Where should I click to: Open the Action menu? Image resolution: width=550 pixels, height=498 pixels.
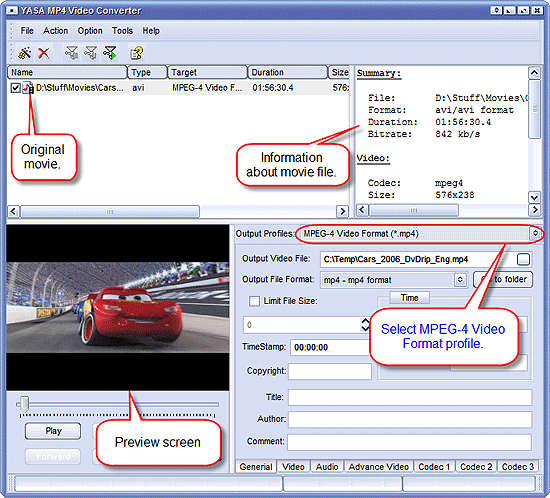coord(55,31)
